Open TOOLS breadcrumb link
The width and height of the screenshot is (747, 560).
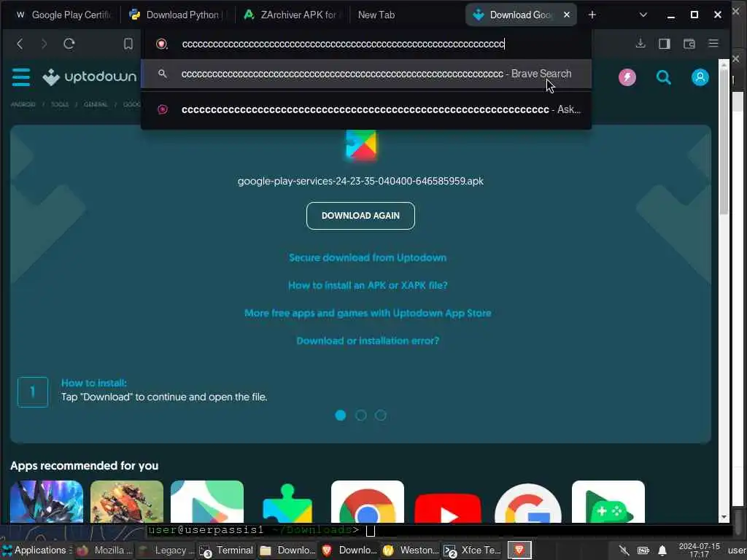[x=60, y=104]
